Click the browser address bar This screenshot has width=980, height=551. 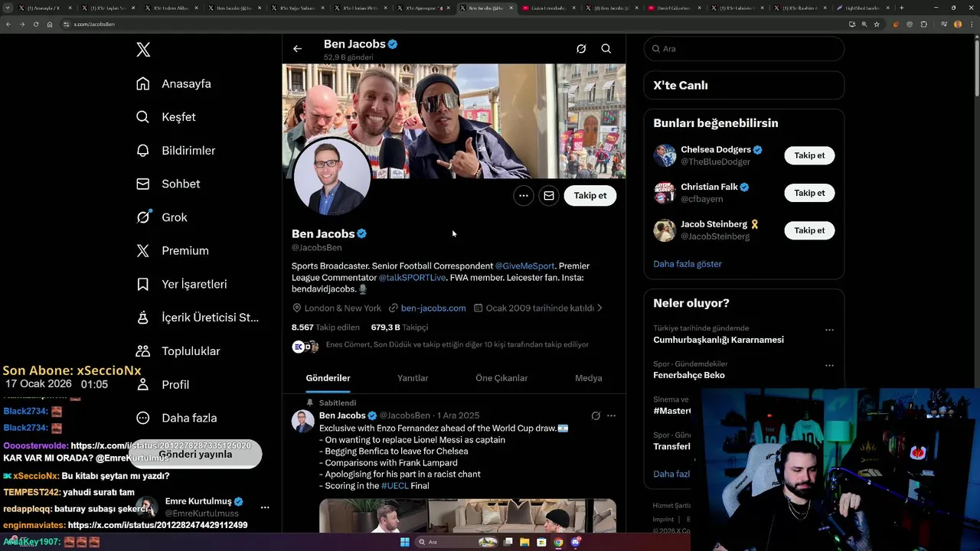click(x=452, y=24)
